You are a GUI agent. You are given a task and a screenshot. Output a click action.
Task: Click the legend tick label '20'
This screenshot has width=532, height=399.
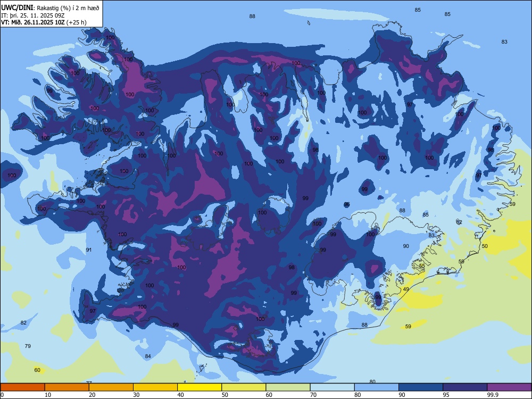tap(92, 395)
